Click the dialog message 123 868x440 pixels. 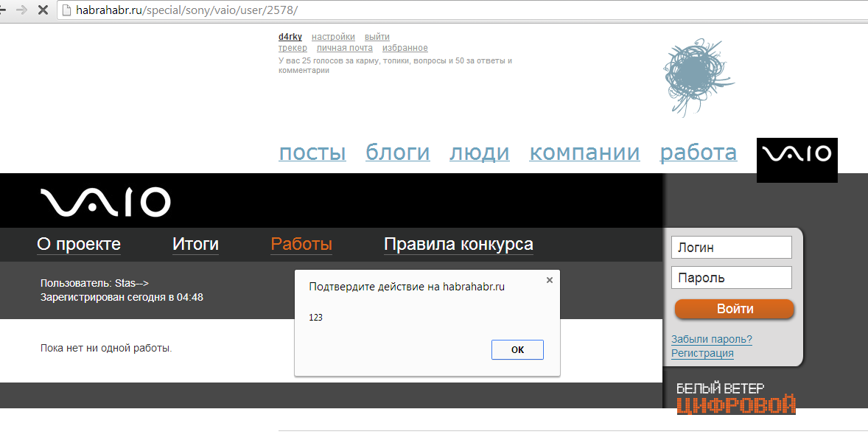coord(315,318)
